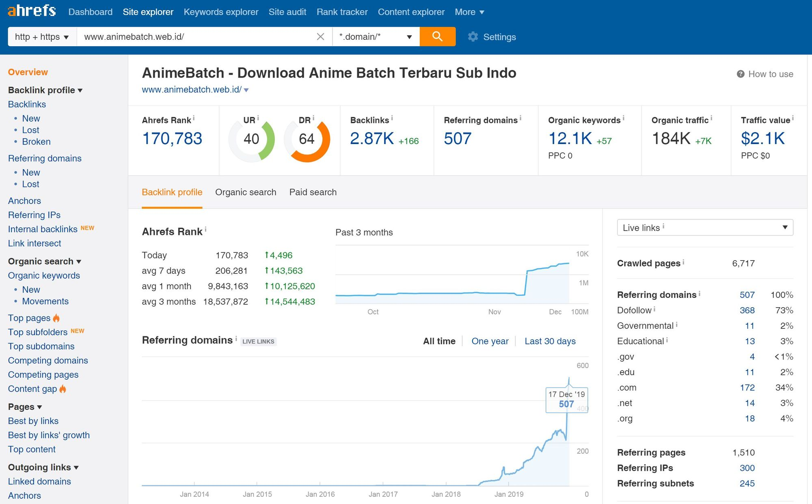The width and height of the screenshot is (812, 504).
Task: Click the info icon beside Crawled pages
Action: pyautogui.click(x=683, y=262)
